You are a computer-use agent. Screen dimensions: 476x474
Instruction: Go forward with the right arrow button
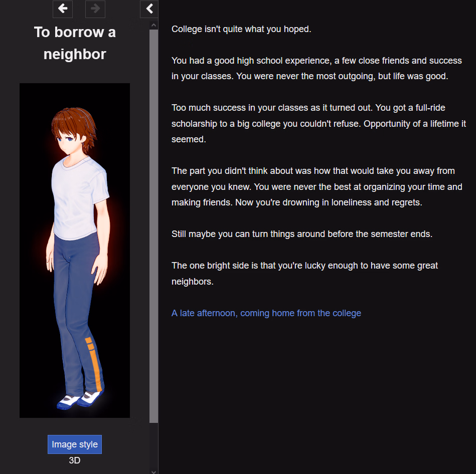(x=95, y=9)
